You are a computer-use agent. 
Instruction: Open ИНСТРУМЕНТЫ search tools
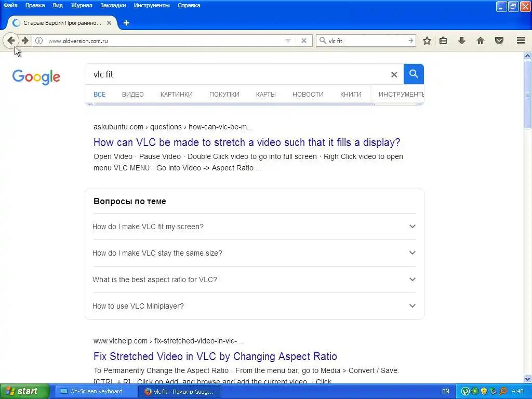click(401, 95)
